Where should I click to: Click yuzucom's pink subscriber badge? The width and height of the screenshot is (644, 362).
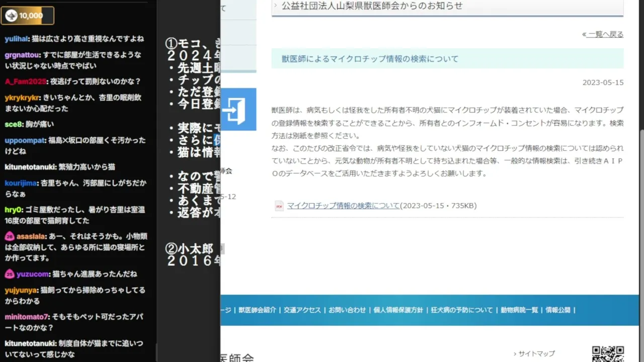[x=10, y=274]
